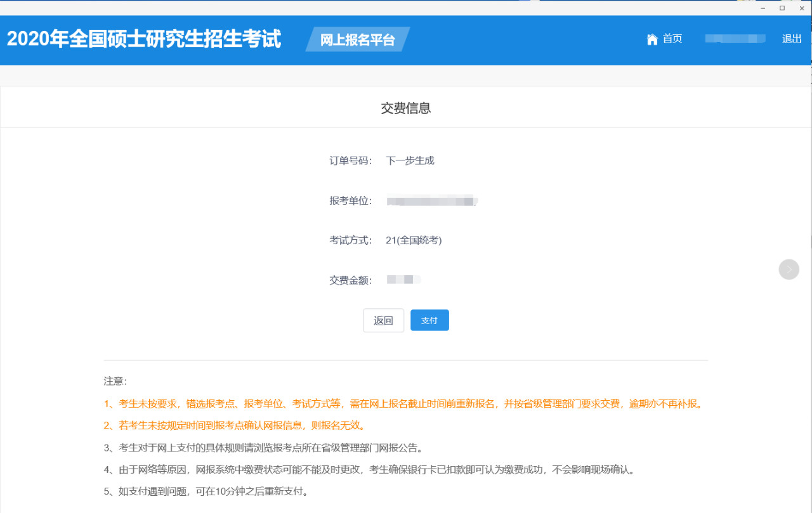Maximize the application window
The height and width of the screenshot is (513, 812).
pos(782,8)
